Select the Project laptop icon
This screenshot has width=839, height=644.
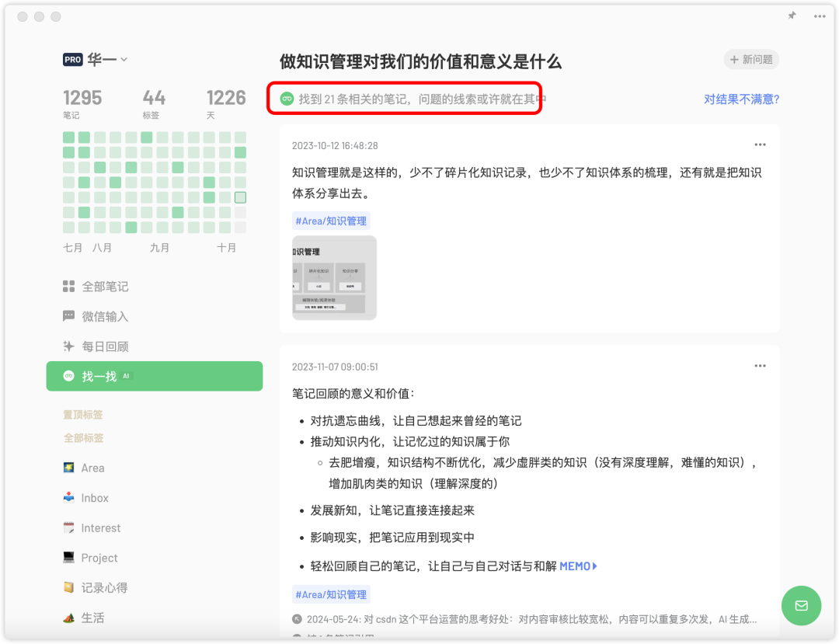[71, 558]
